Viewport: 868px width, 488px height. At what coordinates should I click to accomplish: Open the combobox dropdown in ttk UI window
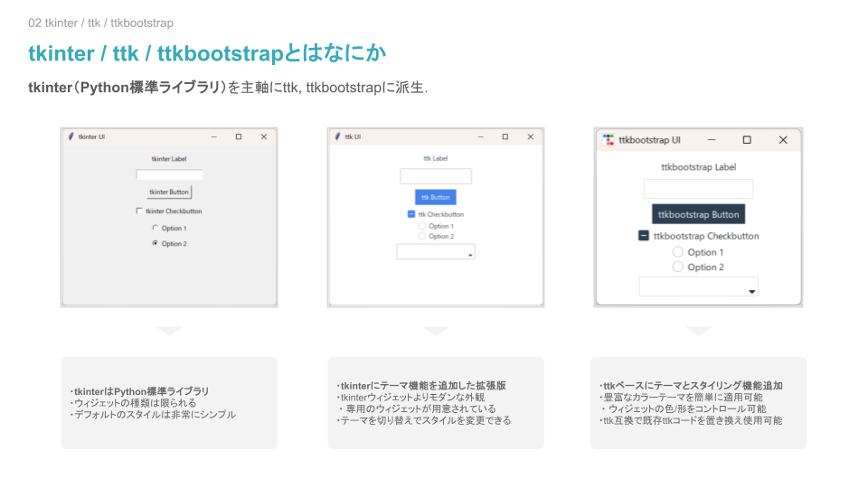469,255
